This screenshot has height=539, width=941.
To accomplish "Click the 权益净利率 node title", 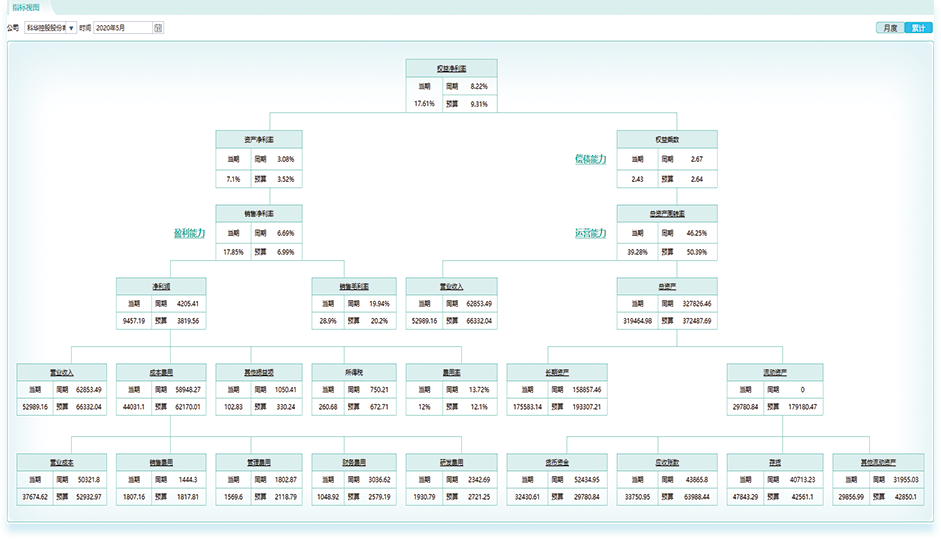I will tap(451, 68).
